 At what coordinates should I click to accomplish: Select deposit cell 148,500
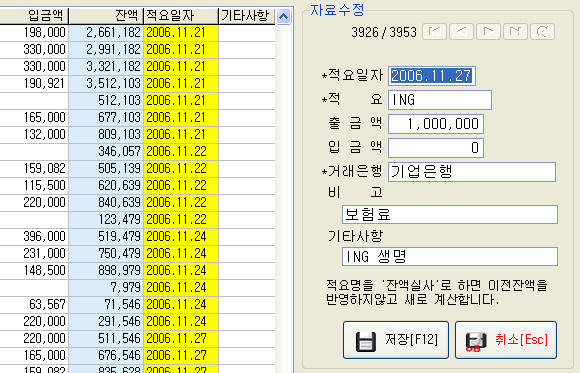[x=34, y=271]
